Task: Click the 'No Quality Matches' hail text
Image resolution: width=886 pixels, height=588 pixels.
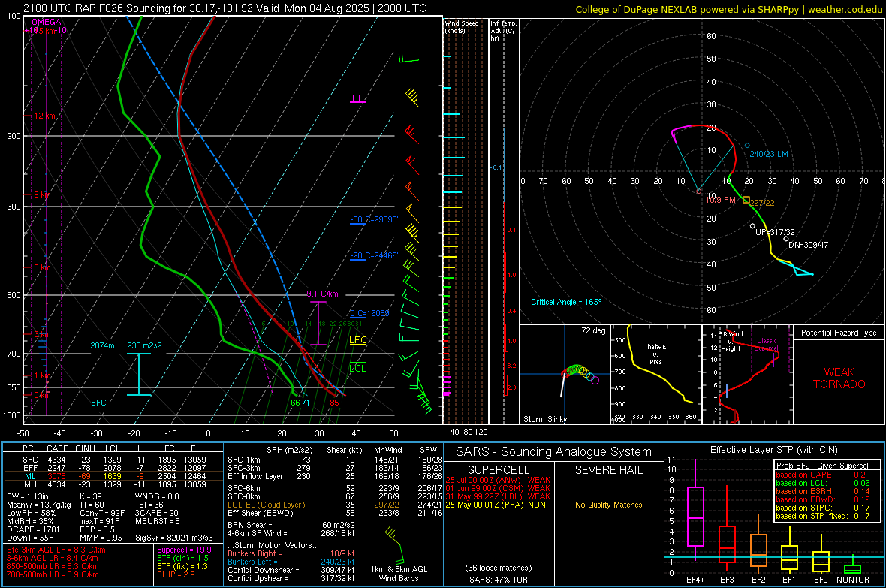Action: [608, 505]
